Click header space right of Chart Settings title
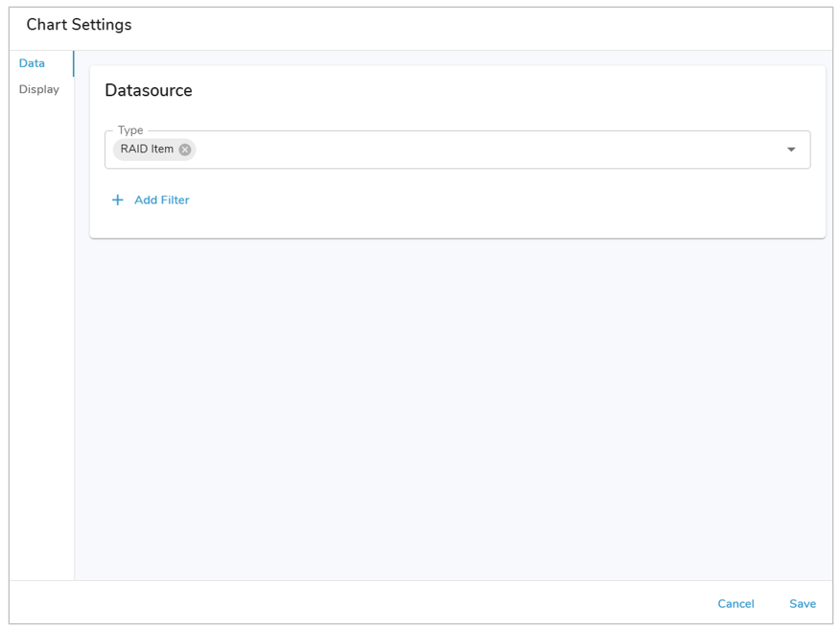 [479, 25]
